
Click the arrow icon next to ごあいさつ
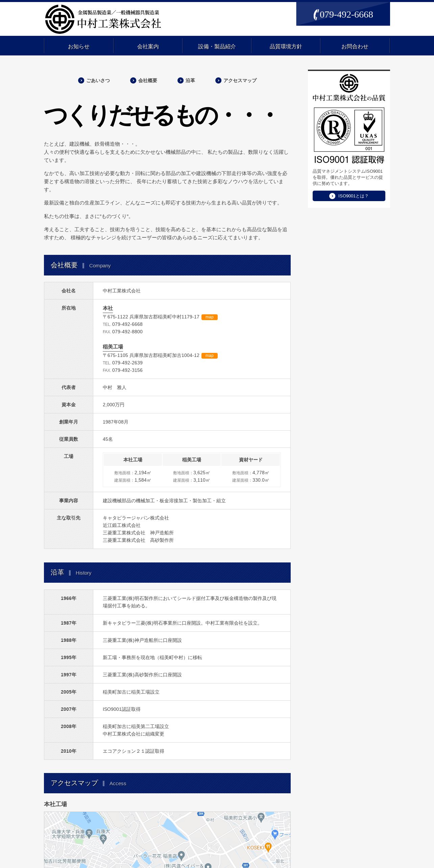coord(81,80)
